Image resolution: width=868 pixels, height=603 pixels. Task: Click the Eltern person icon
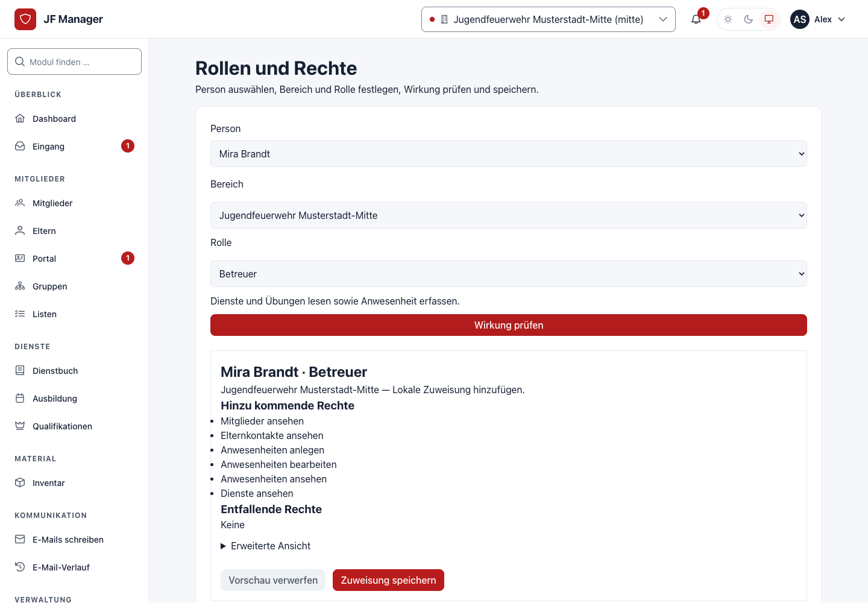[20, 230]
